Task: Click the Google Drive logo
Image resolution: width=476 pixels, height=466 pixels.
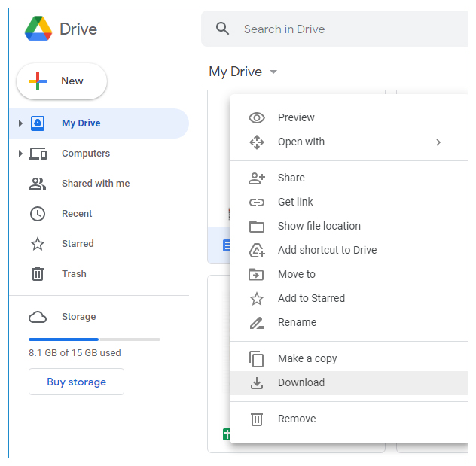Action: click(38, 29)
